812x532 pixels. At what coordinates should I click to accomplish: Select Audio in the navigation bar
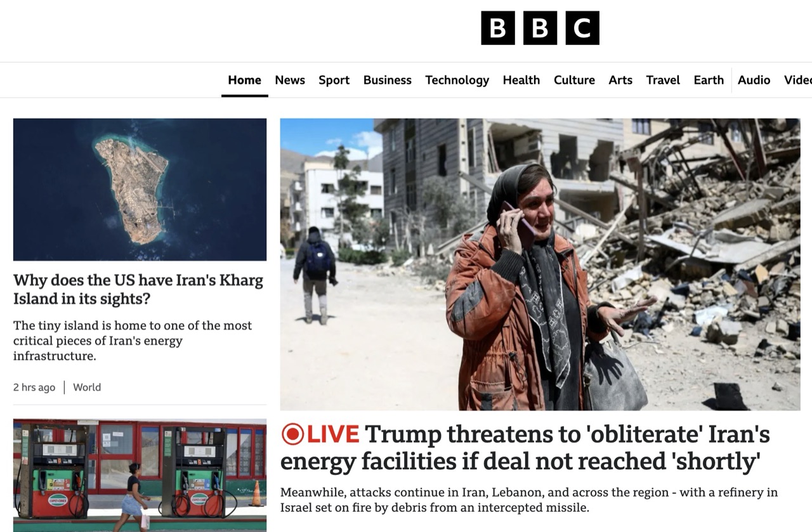(x=754, y=80)
